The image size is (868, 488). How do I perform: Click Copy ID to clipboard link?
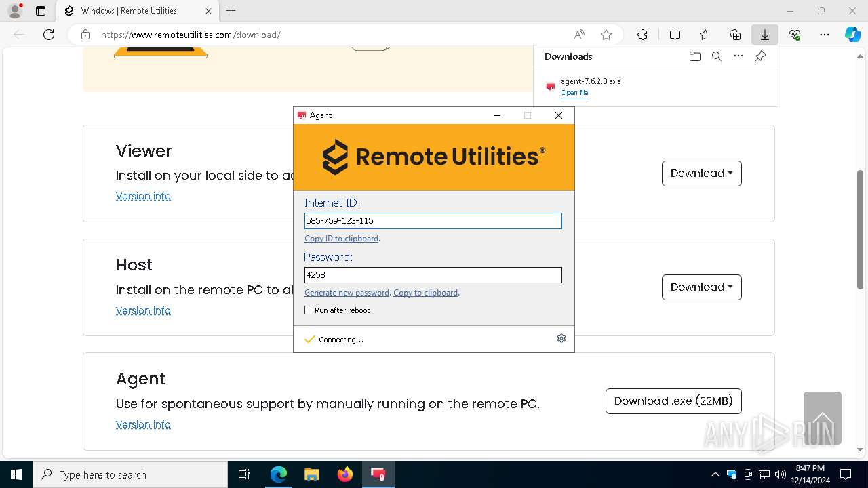tap(341, 239)
